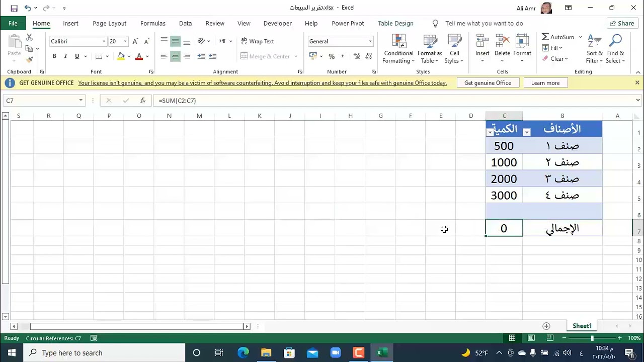
Task: Click the Insert Function fx icon
Action: [143, 101]
